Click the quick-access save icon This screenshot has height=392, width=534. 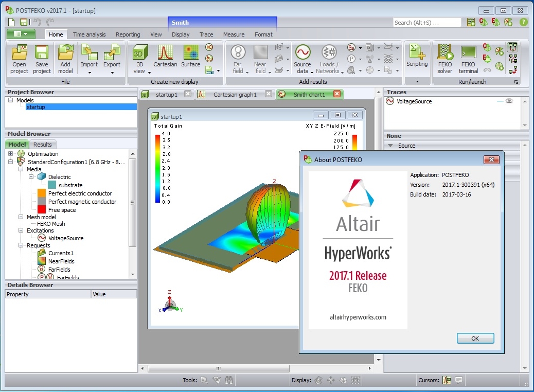[24, 23]
